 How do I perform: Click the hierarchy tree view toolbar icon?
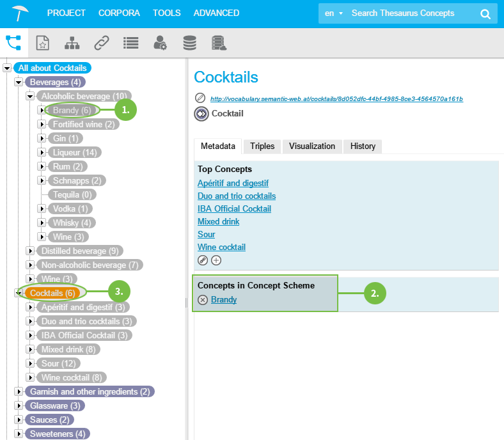(13, 43)
